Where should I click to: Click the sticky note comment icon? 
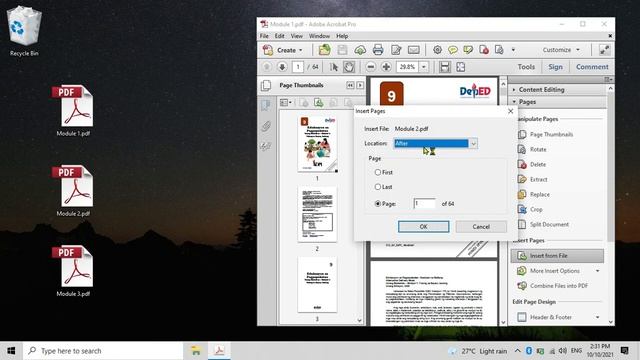click(452, 50)
